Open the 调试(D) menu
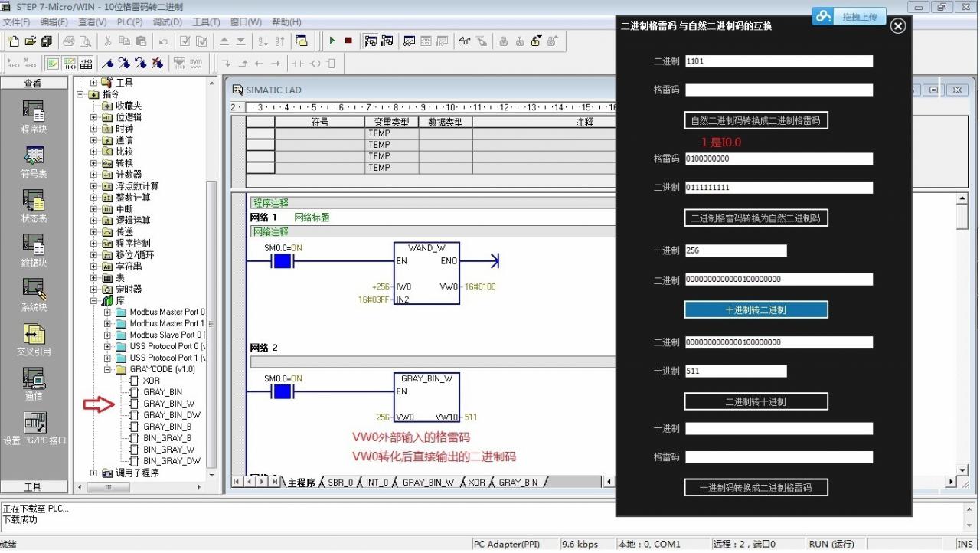980x553 pixels. [x=167, y=22]
